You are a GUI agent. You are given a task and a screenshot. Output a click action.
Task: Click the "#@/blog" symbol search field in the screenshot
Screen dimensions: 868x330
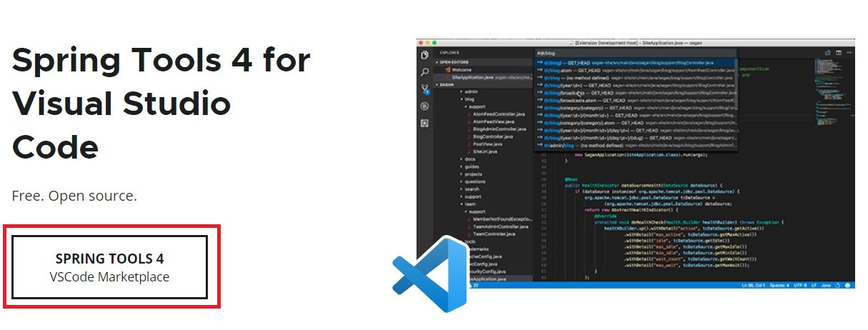pos(636,54)
